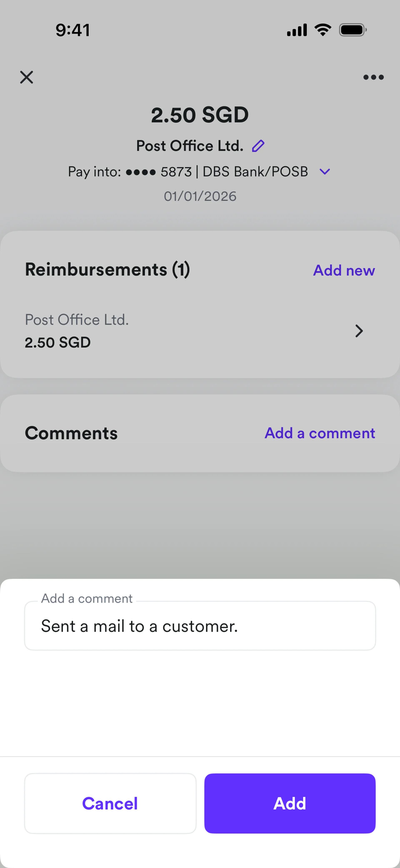
Task: Tap the cellular signal bars icon
Action: click(x=297, y=30)
